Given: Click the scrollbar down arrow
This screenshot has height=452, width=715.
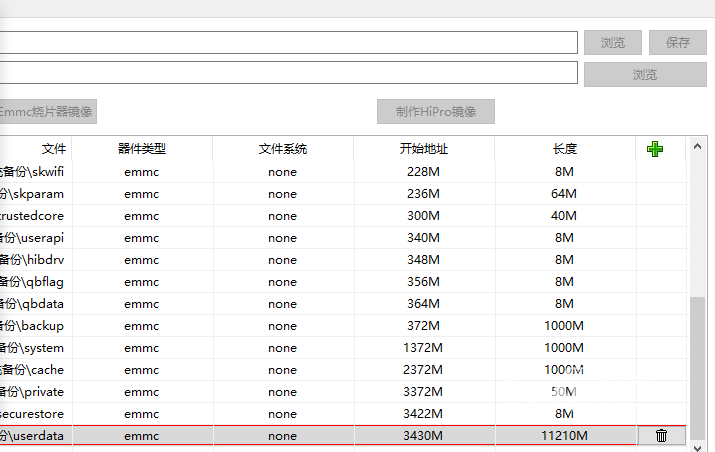Looking at the screenshot, I should click(697, 448).
